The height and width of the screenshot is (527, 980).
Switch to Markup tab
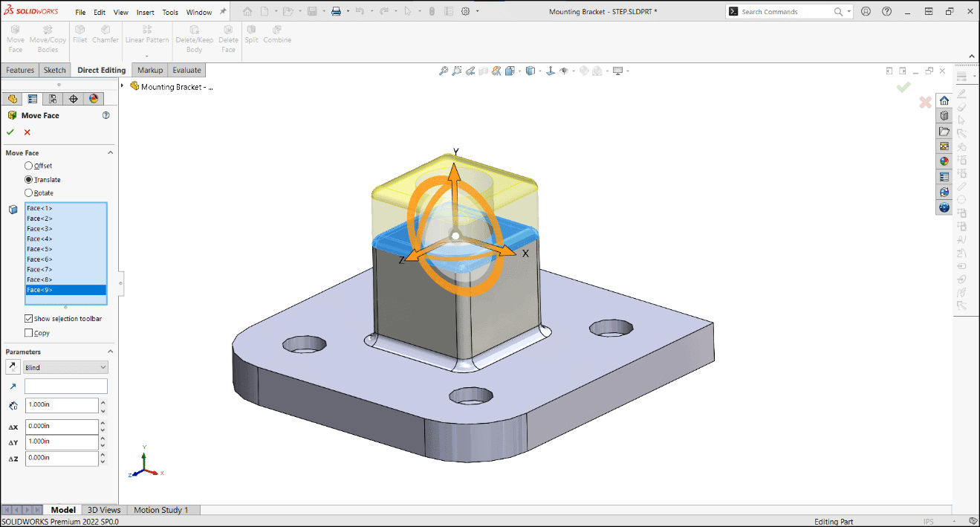[150, 70]
